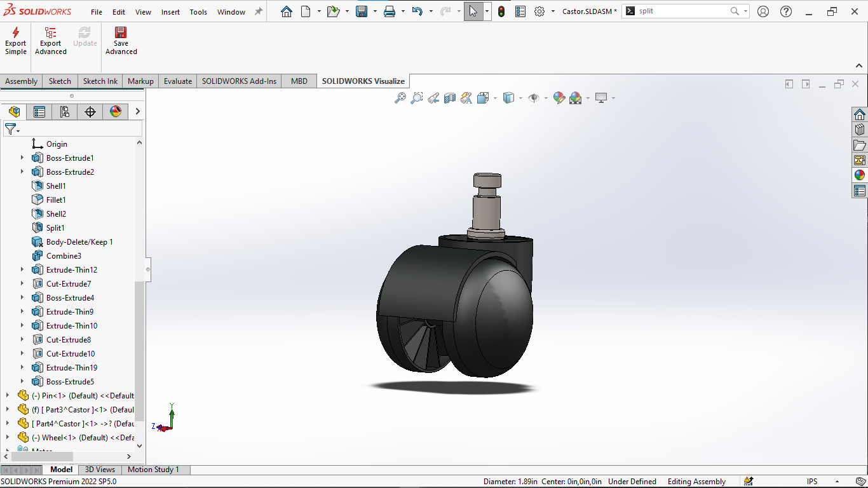868x488 pixels.
Task: Rebuild the model with the traffic light icon
Action: tap(501, 11)
